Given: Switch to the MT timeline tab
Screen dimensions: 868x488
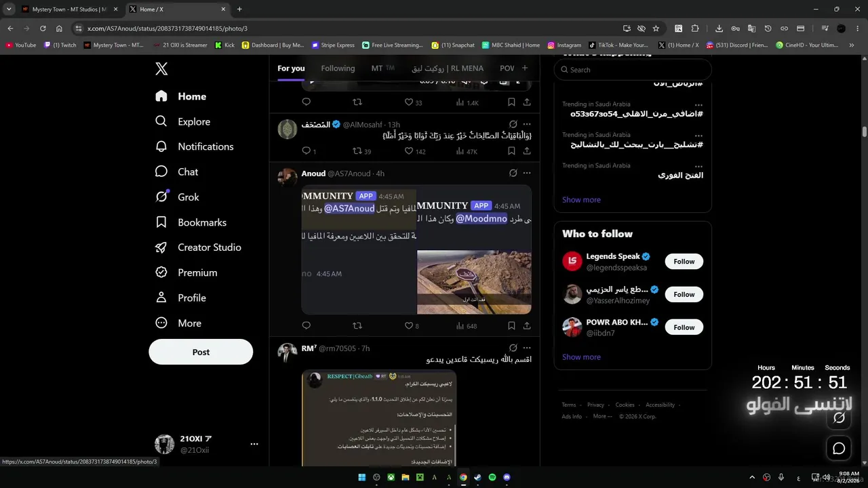Looking at the screenshot, I should [x=383, y=68].
